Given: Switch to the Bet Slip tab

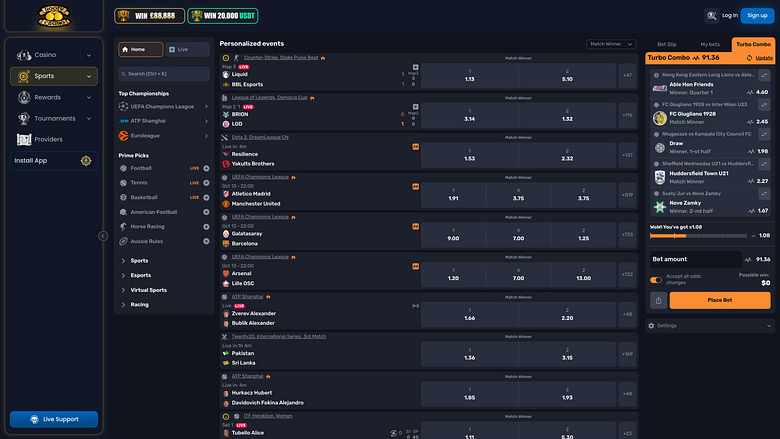Looking at the screenshot, I should click(x=667, y=44).
